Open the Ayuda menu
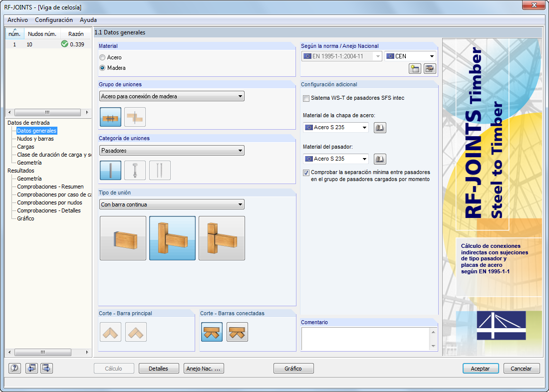This screenshot has width=549, height=392. click(88, 20)
